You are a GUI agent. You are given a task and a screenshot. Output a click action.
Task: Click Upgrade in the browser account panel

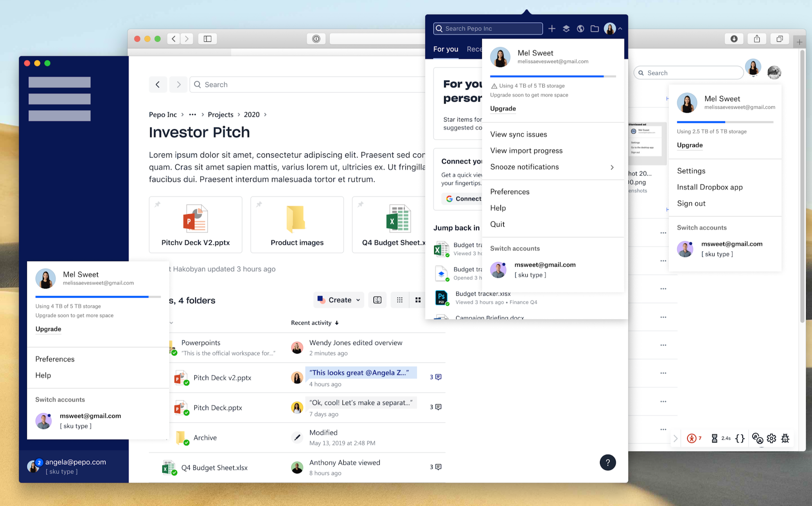coord(689,145)
